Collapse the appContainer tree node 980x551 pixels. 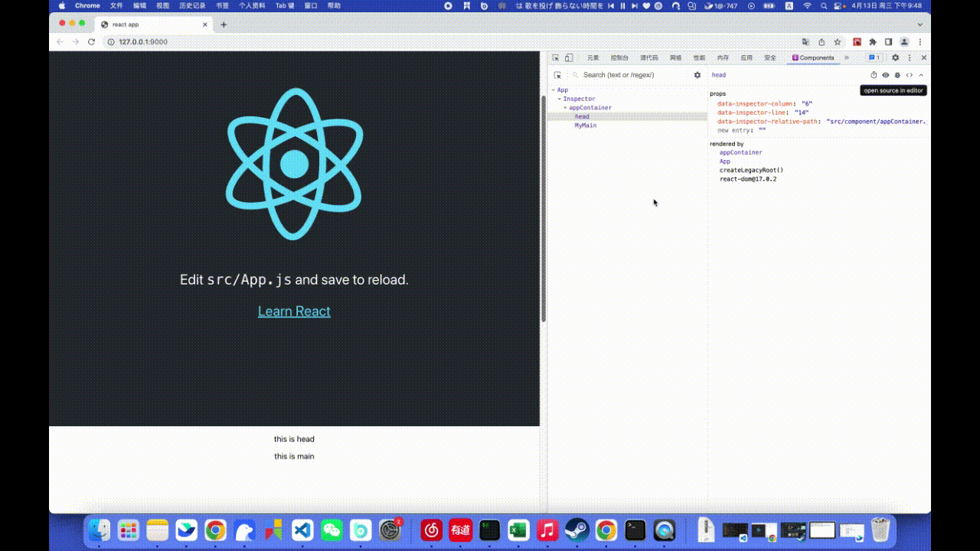(565, 107)
